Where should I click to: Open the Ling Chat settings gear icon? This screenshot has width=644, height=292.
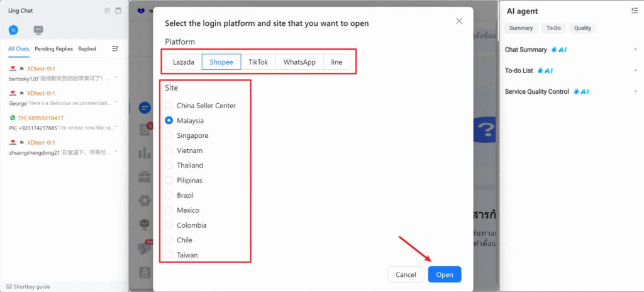pyautogui.click(x=108, y=11)
